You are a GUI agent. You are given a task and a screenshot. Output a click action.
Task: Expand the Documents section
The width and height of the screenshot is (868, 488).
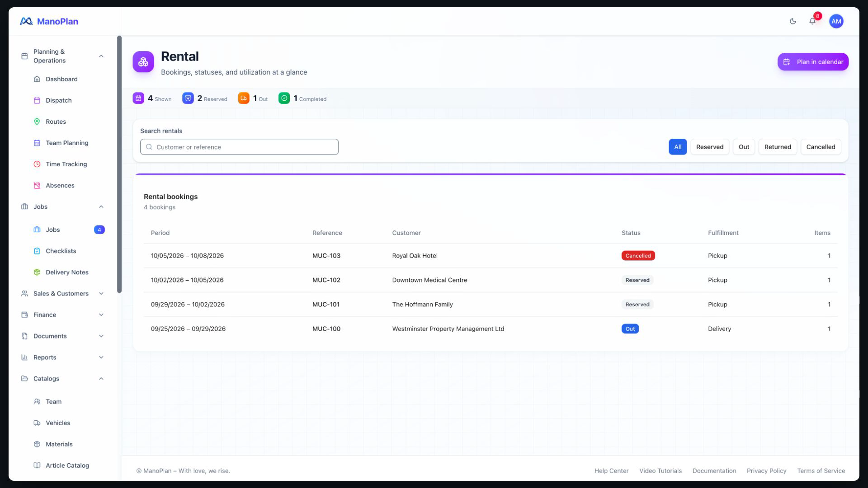click(x=62, y=336)
